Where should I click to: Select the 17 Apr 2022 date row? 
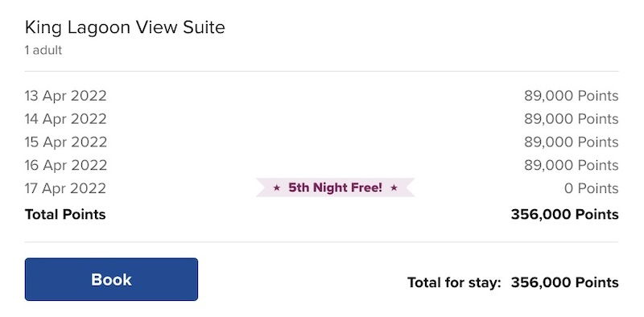[321, 188]
